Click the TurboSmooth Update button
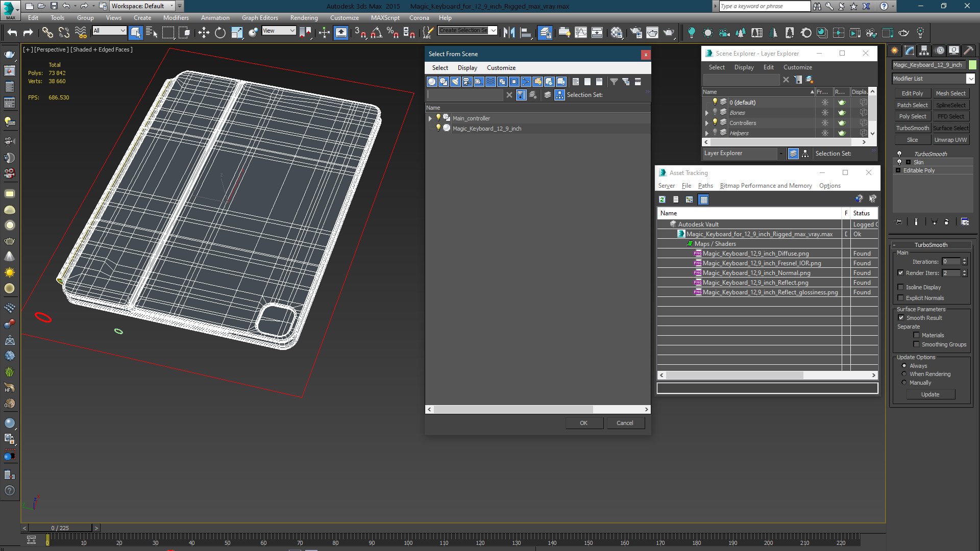Image resolution: width=980 pixels, height=551 pixels. pos(930,394)
